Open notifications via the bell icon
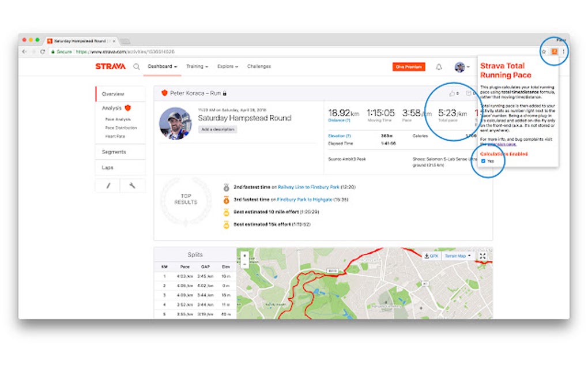This screenshot has height=368, width=588. coord(439,67)
